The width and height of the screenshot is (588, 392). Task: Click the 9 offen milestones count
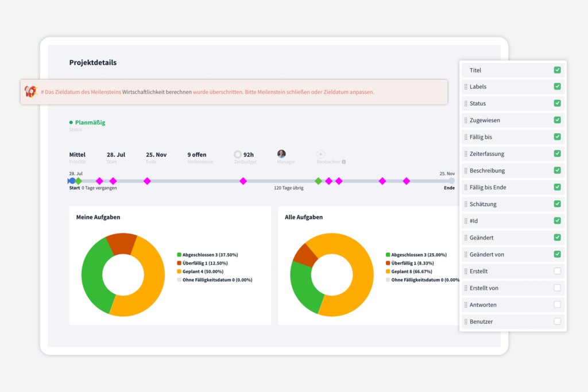[x=196, y=154]
